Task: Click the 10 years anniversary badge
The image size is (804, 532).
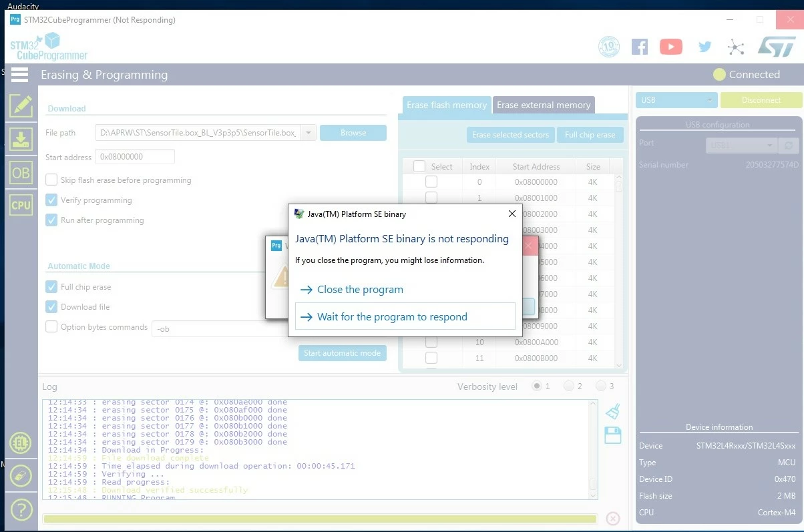Action: click(609, 47)
